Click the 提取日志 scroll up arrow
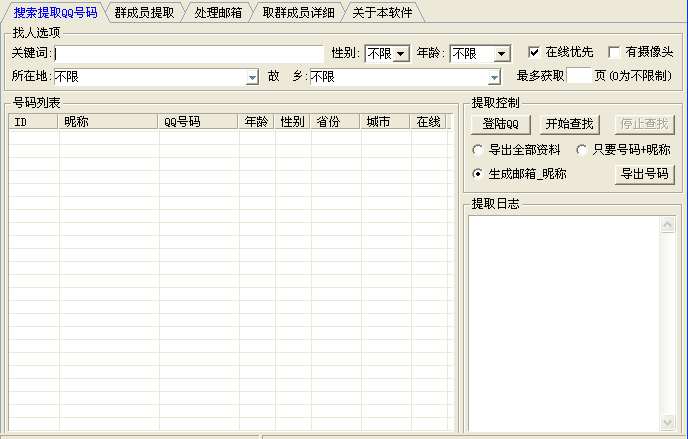The width and height of the screenshot is (688, 439). tap(667, 225)
